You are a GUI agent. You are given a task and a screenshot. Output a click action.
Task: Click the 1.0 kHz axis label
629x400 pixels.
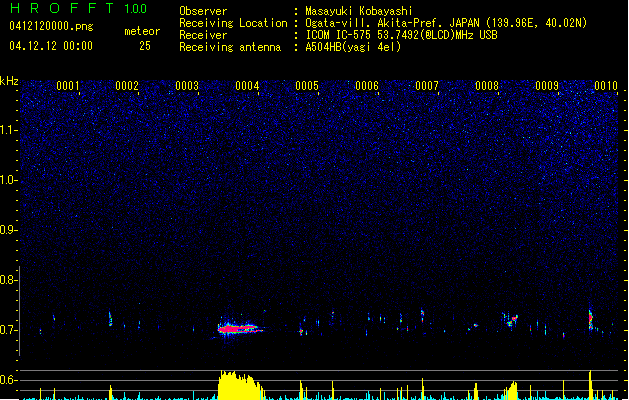pyautogui.click(x=8, y=180)
